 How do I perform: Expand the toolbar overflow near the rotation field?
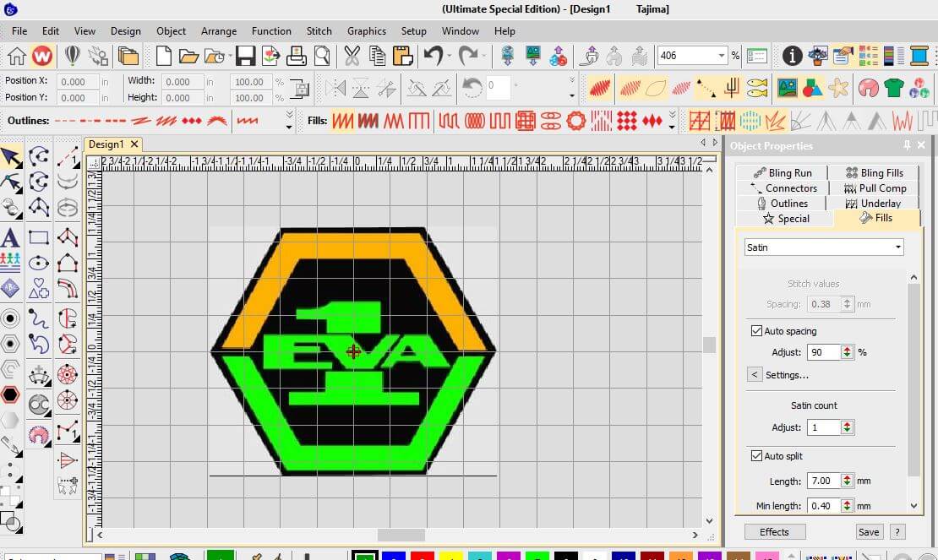pos(572,88)
